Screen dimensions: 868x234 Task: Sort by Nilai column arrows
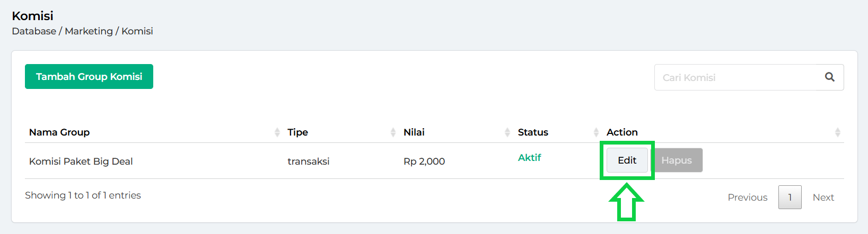point(507,132)
